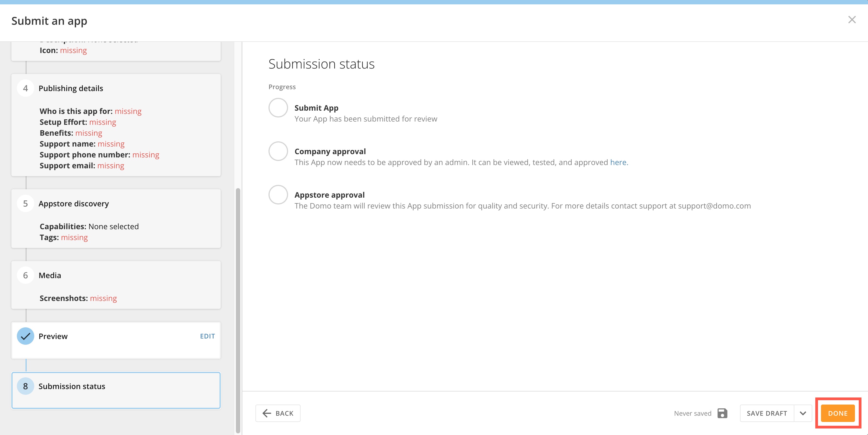Open the Save Draft dropdown arrow

pos(803,413)
